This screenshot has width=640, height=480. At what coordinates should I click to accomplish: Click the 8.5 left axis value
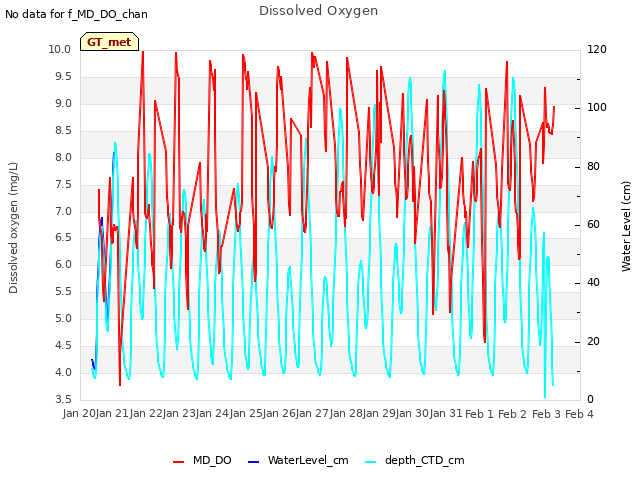[63, 130]
